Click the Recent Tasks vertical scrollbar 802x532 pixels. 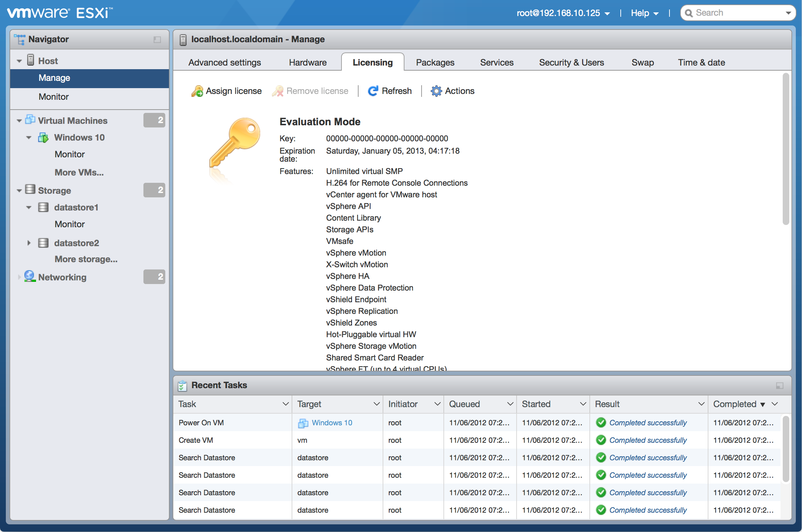tap(786, 449)
